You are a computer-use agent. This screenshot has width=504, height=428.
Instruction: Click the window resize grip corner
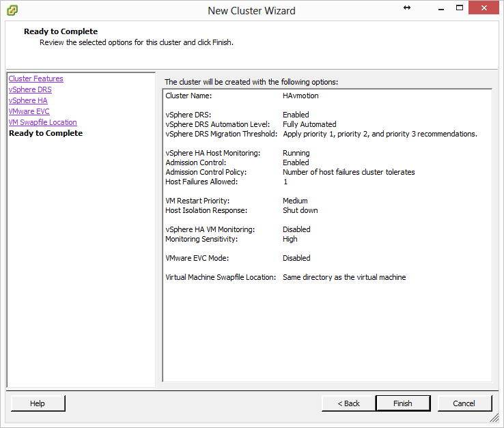(494, 418)
